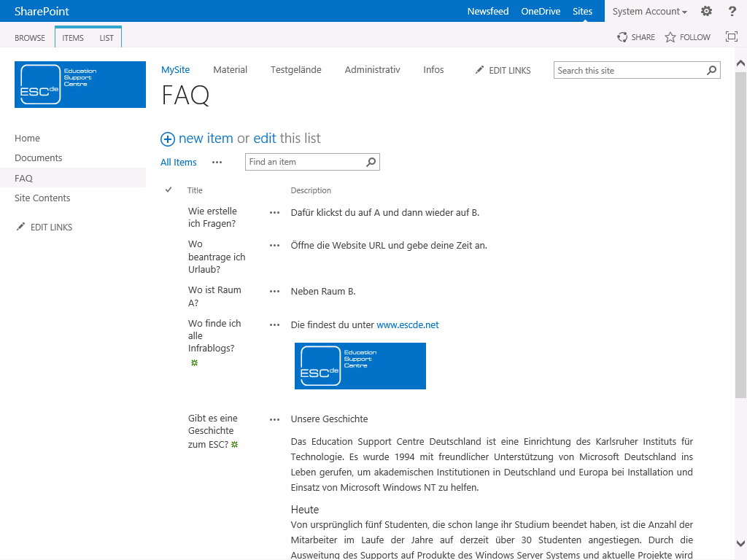This screenshot has width=747, height=560.
Task: Open the views ellipsis next to All Items
Action: click(217, 163)
